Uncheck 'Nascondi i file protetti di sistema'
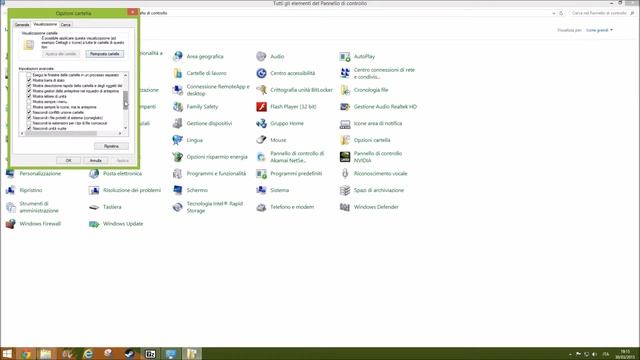The width and height of the screenshot is (640, 360). (29, 118)
